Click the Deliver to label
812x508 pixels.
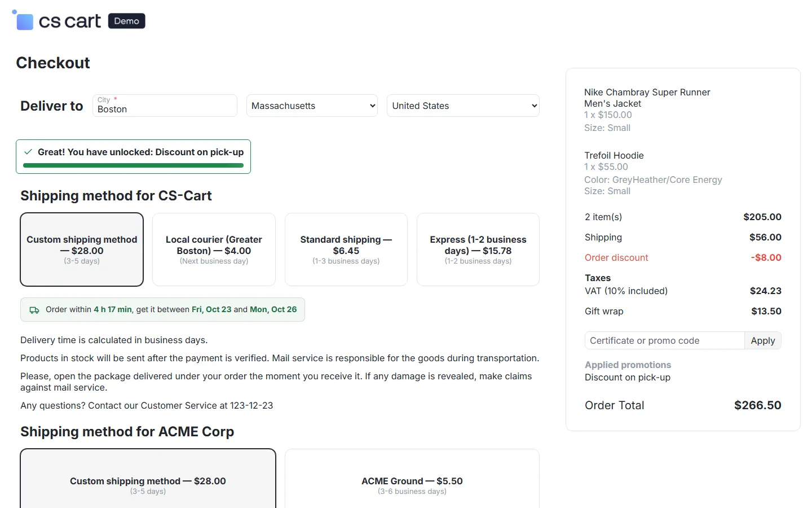[x=52, y=106]
